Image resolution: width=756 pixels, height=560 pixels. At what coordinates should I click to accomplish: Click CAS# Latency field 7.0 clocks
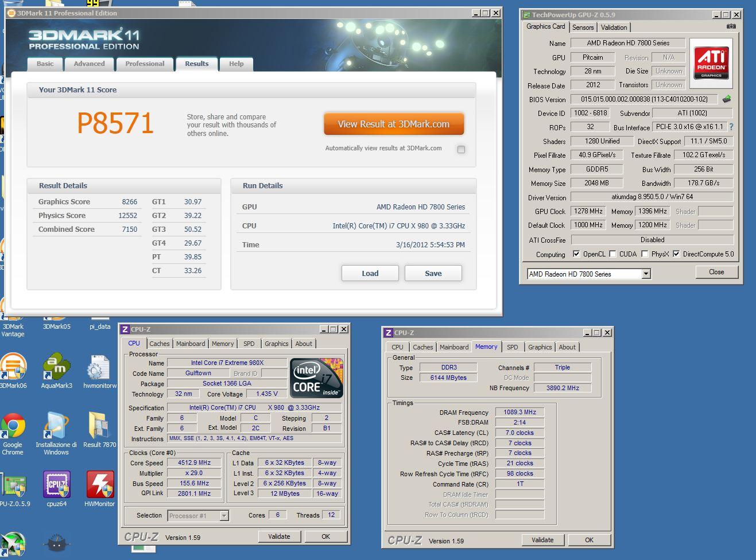point(519,433)
